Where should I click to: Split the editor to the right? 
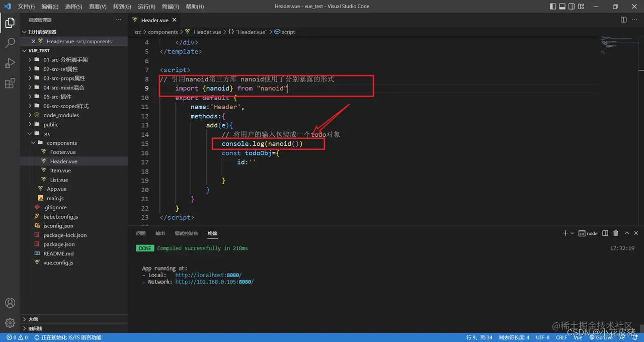pos(623,20)
